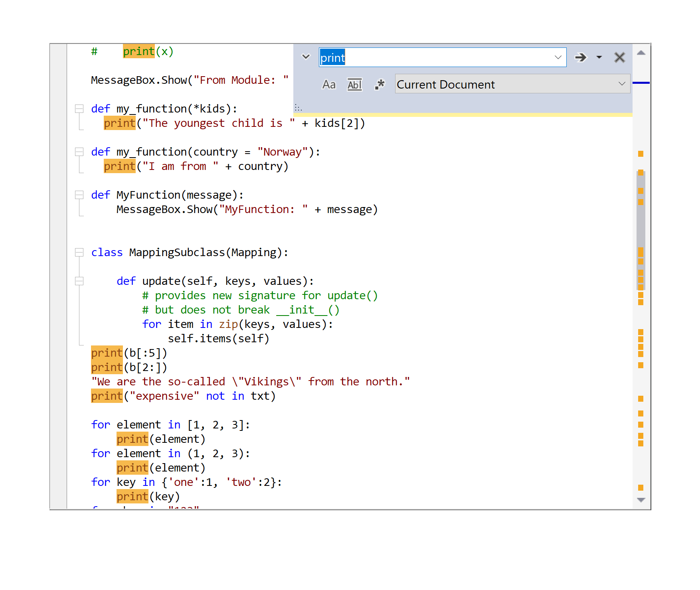The width and height of the screenshot is (700, 590).
Task: Click the scrollbar up arrow
Action: tap(641, 52)
